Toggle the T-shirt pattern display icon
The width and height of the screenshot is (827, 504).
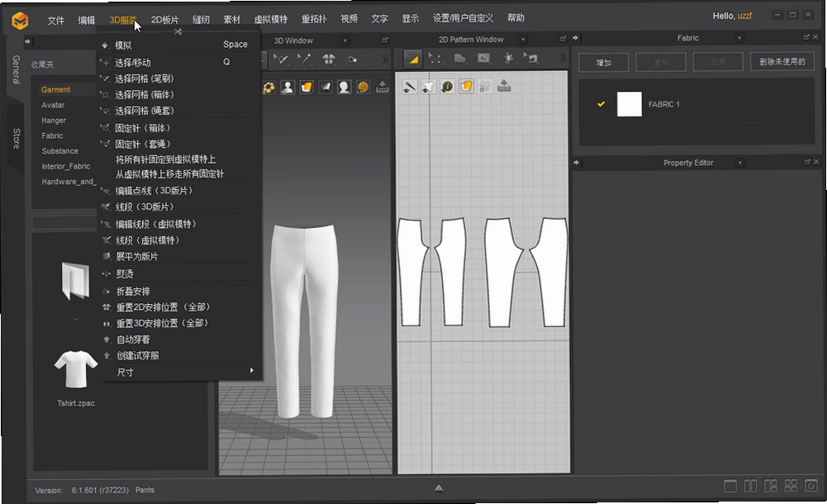coord(428,87)
